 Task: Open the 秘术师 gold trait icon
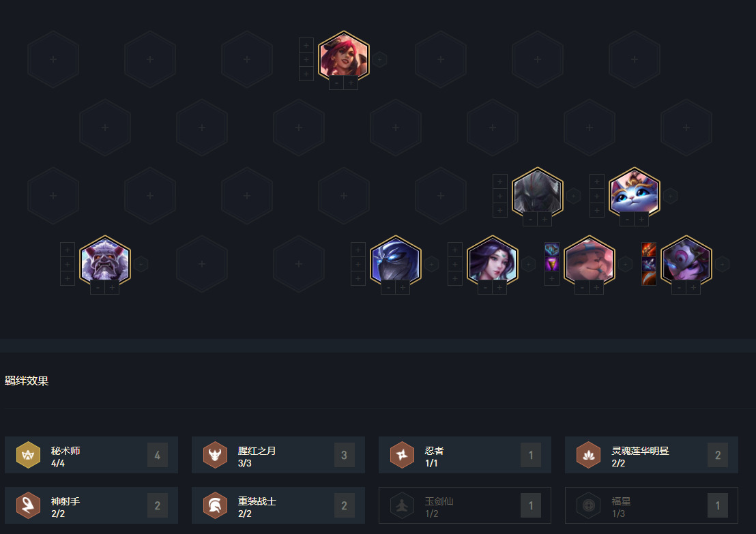[x=28, y=455]
